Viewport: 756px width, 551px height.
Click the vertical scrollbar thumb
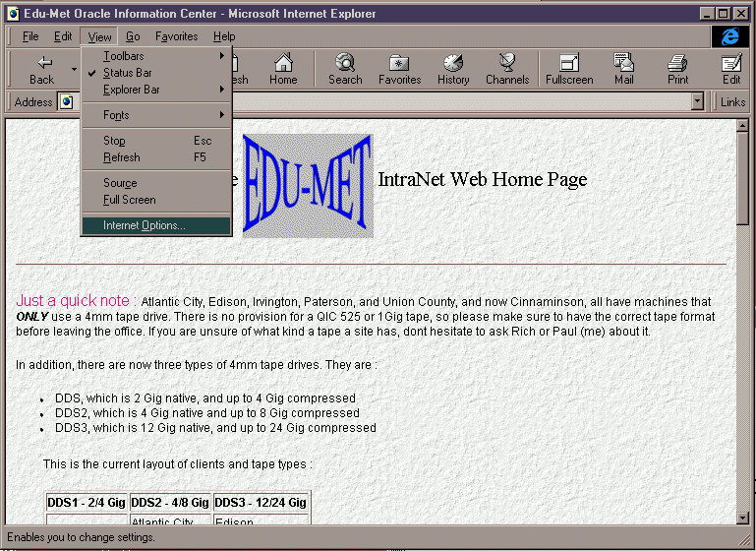pos(742,178)
